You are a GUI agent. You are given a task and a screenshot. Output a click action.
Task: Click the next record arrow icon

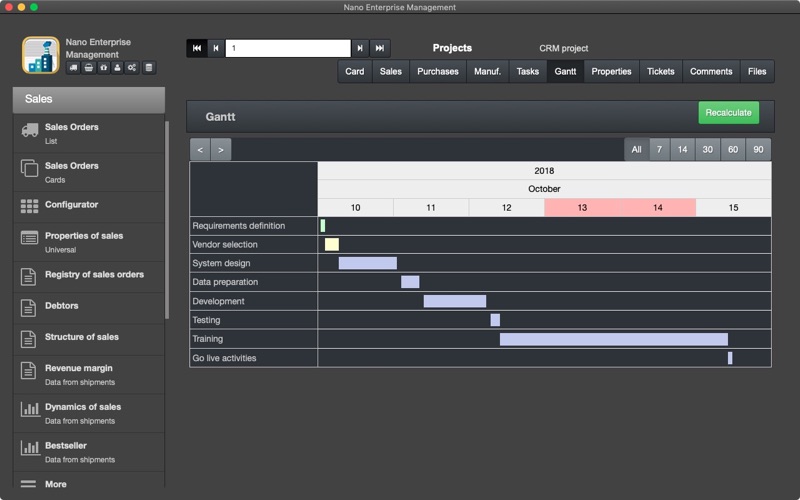pyautogui.click(x=360, y=48)
